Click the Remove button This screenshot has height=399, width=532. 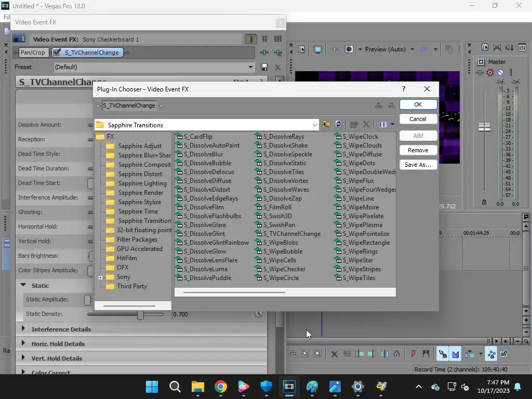point(418,150)
